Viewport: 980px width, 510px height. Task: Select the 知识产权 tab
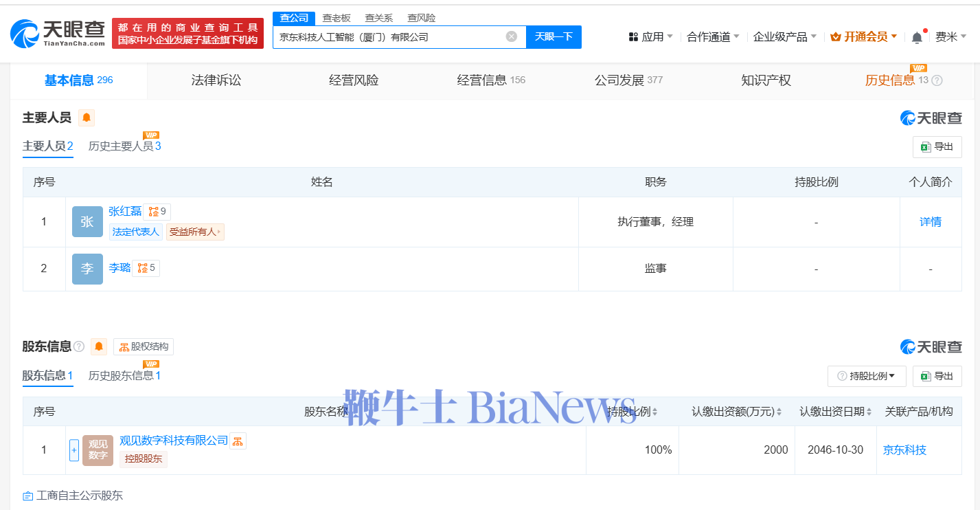pos(766,80)
